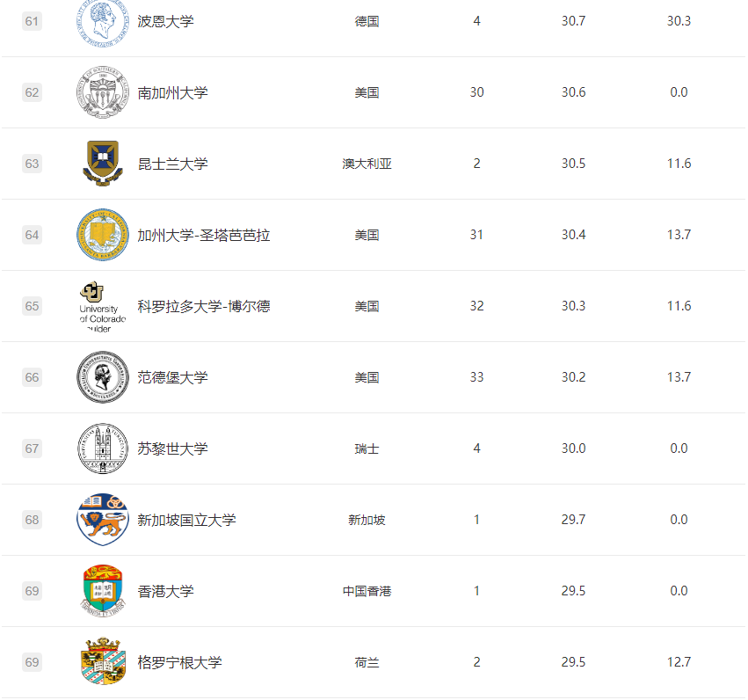Click the 昆士兰大学 crest logo

point(102,164)
